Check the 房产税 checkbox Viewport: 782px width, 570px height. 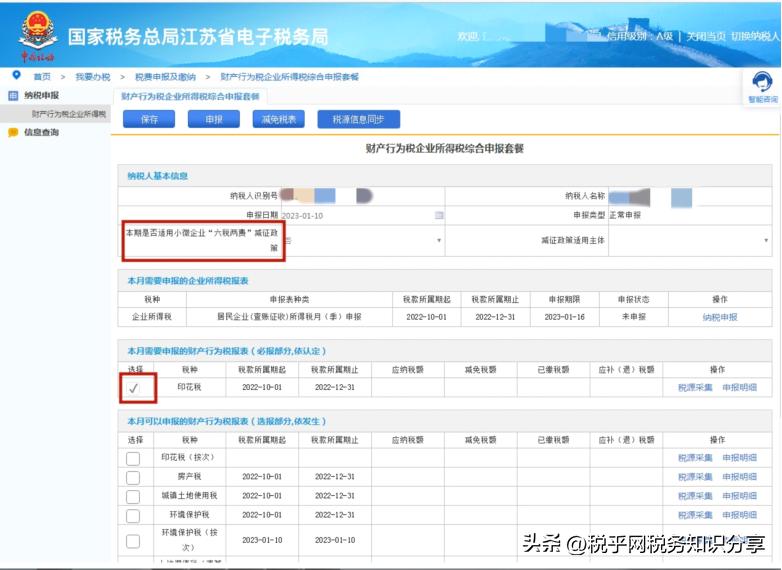tap(133, 477)
